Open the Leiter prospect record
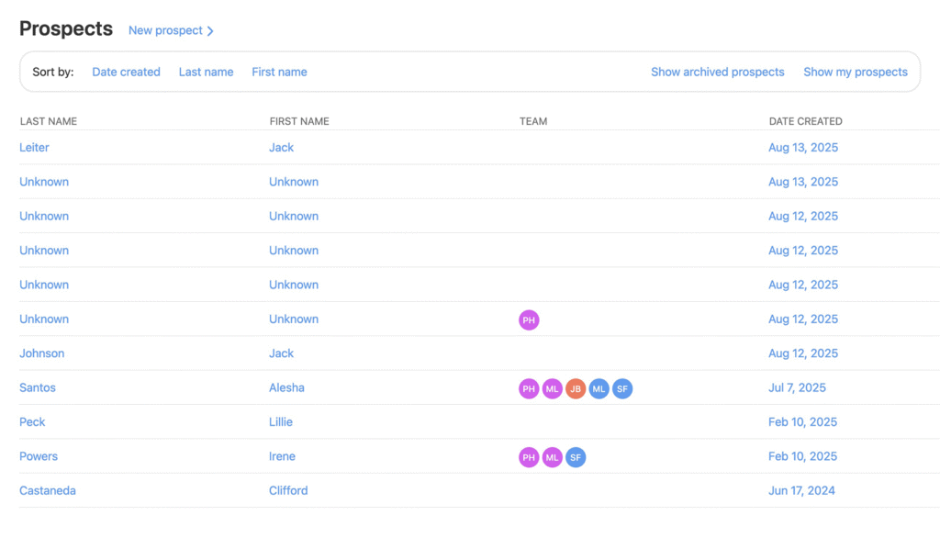The image size is (940, 560). [x=35, y=148]
